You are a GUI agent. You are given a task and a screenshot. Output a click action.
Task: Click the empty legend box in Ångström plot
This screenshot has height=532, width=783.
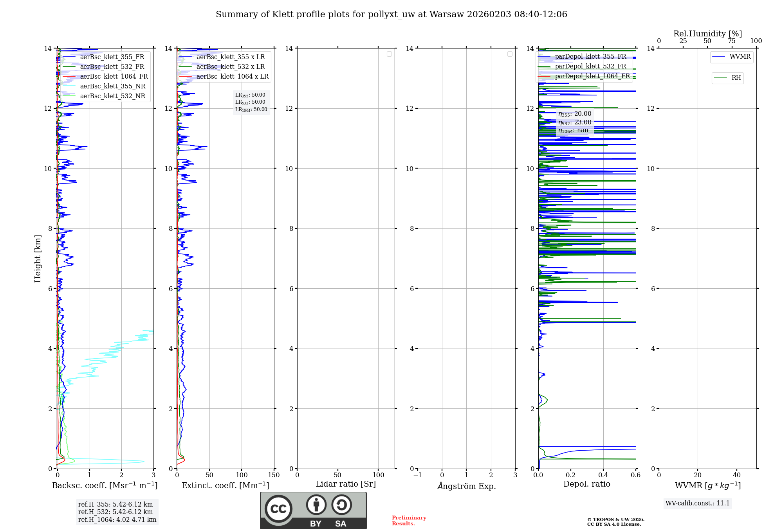(x=510, y=54)
